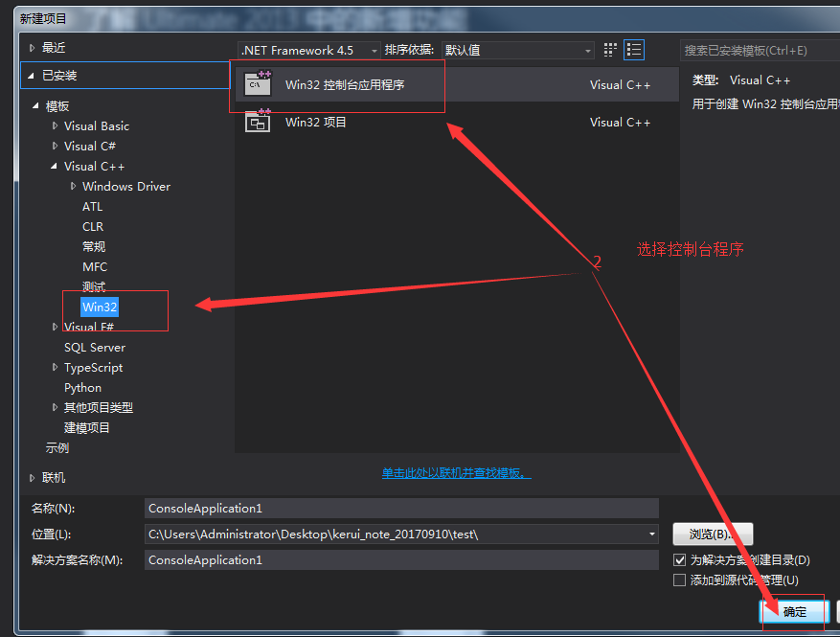Viewport: 840px width, 637px height.
Task: Click the solution name input field
Action: pyautogui.click(x=401, y=559)
